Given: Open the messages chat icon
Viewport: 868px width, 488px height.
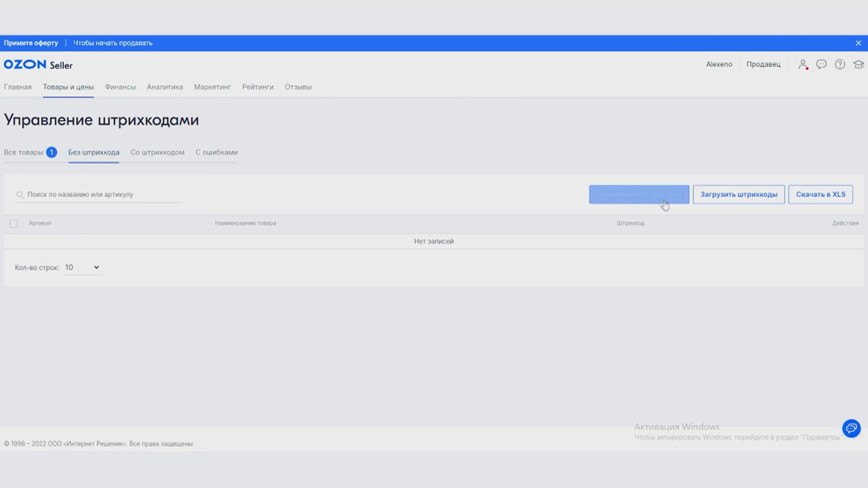Looking at the screenshot, I should pos(821,64).
